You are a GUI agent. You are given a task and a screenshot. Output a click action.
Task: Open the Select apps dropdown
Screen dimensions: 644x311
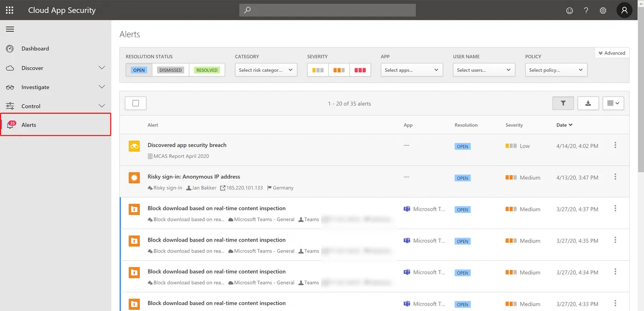tap(412, 70)
